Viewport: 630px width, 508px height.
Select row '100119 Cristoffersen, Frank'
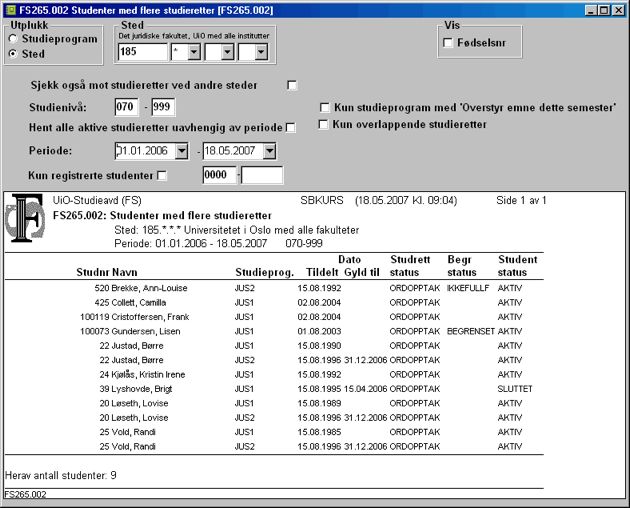(x=274, y=317)
